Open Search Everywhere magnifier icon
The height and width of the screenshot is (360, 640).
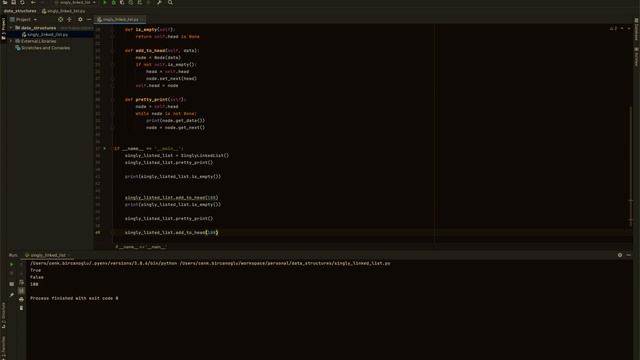(x=170, y=2)
